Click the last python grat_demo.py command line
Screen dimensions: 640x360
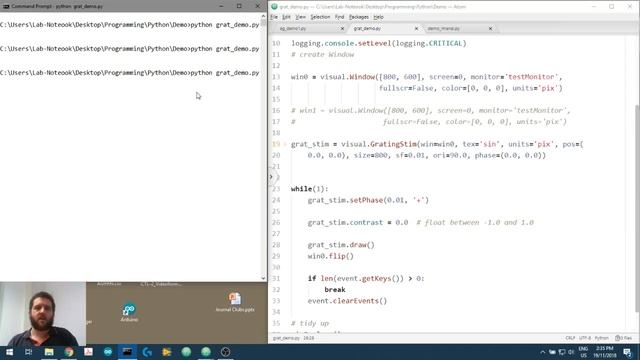[x=129, y=73]
